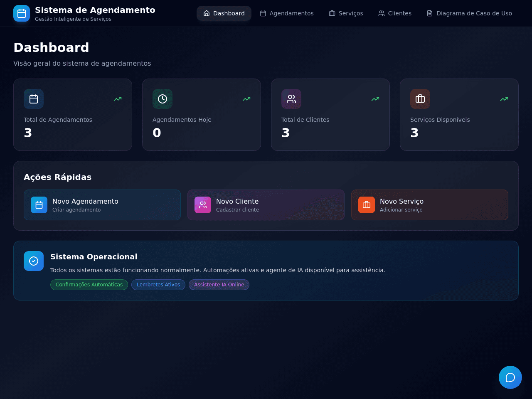Viewport: 532px width, 399px height.
Task: Add a Novo Serviço
Action: [x=430, y=205]
